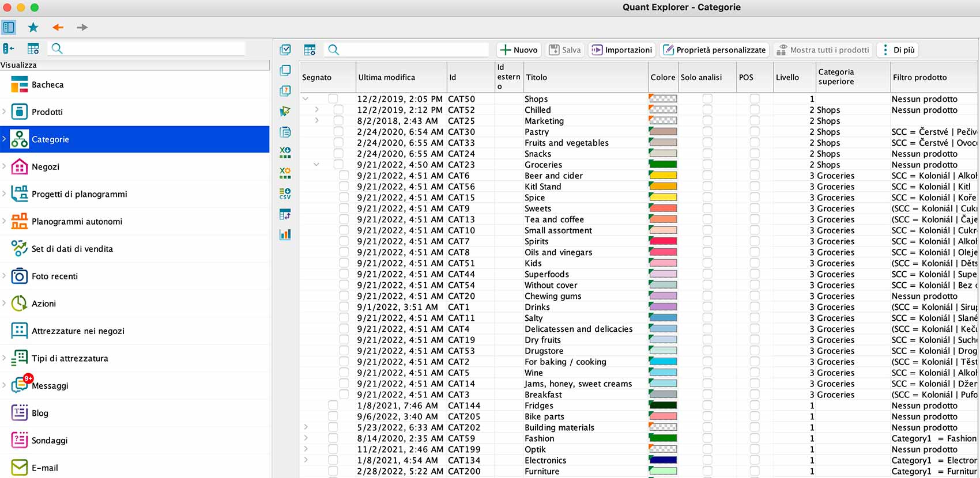This screenshot has height=478, width=980.
Task: Toggle the sidebar panel icon
Action: [x=9, y=27]
